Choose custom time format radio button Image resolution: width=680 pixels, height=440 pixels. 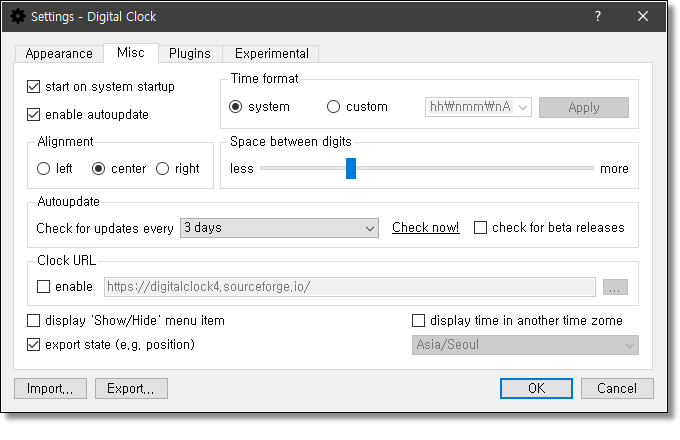(333, 107)
